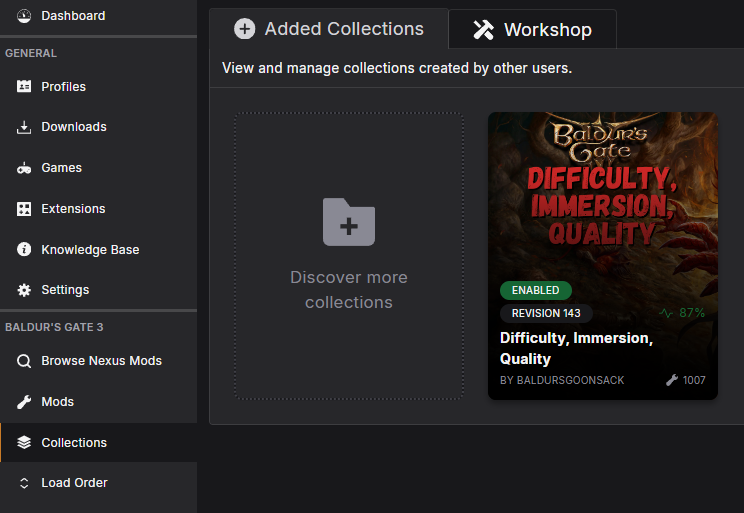Click the Revision 143 label
The image size is (744, 513).
tap(546, 313)
